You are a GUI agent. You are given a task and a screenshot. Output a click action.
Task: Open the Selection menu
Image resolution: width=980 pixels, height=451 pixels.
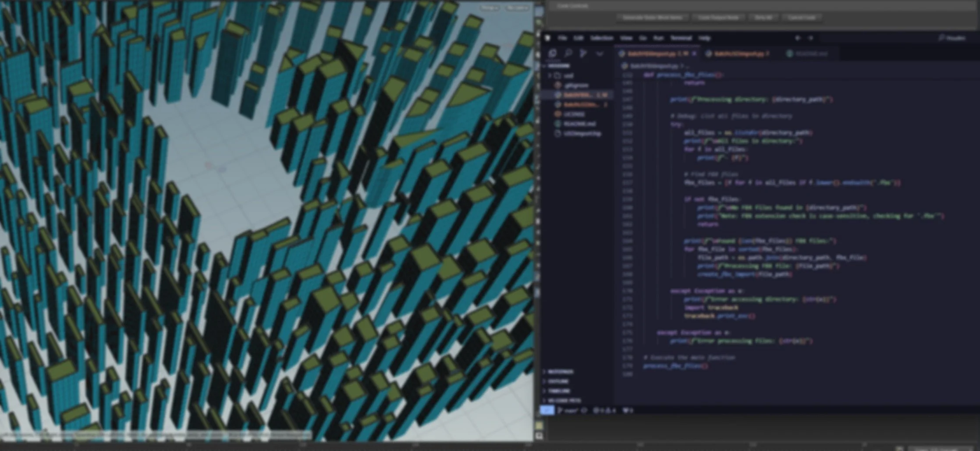(602, 38)
